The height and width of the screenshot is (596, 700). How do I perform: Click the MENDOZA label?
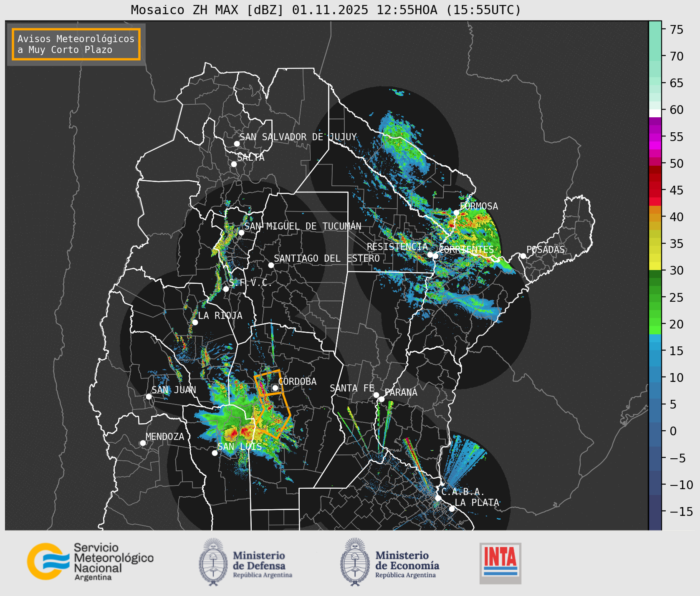pos(165,437)
